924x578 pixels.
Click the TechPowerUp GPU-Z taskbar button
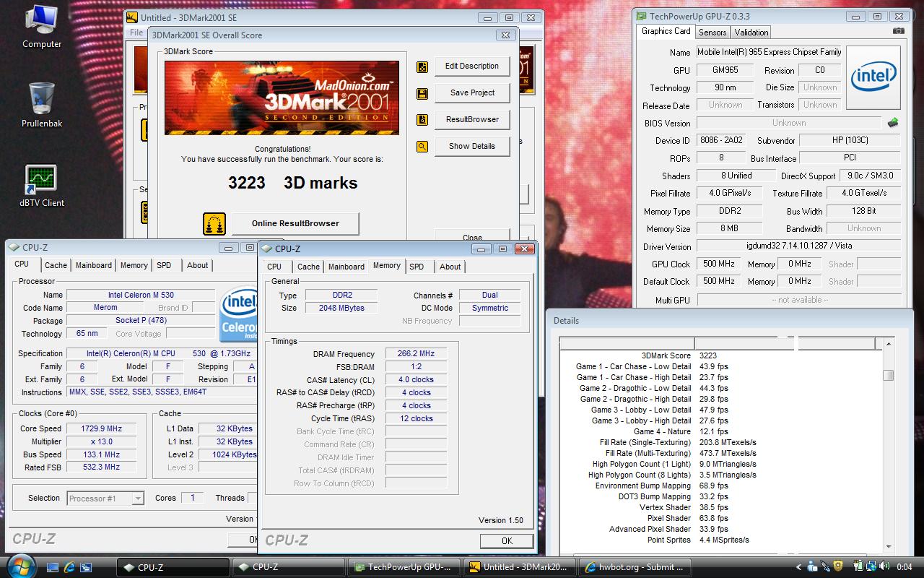coord(404,567)
